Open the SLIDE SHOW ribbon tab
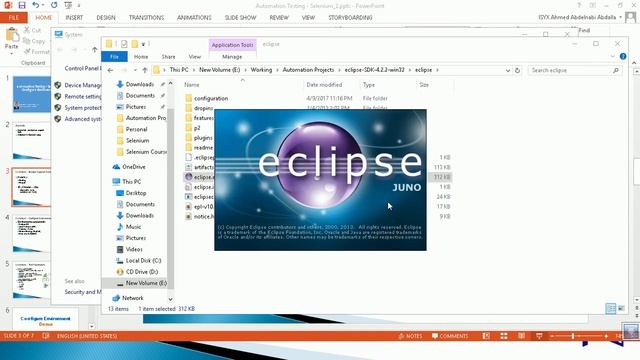 240,18
